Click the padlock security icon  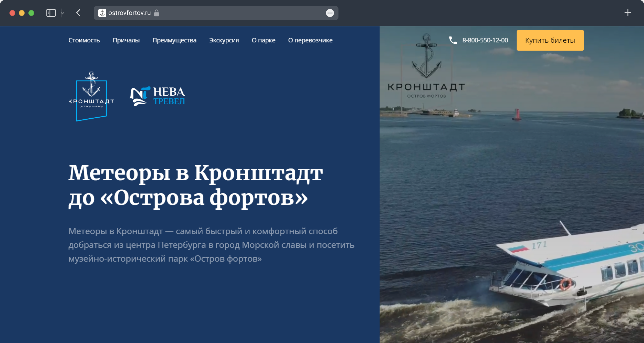[157, 13]
